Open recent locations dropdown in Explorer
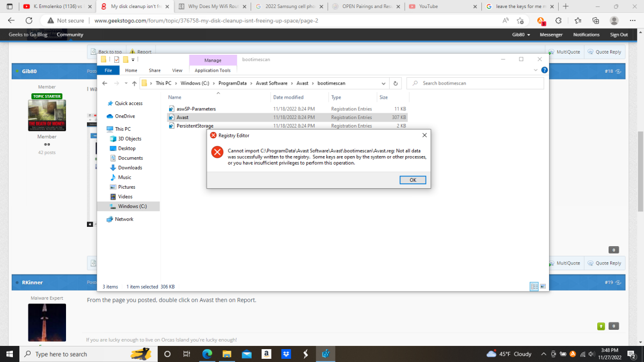644x362 pixels. [126, 84]
